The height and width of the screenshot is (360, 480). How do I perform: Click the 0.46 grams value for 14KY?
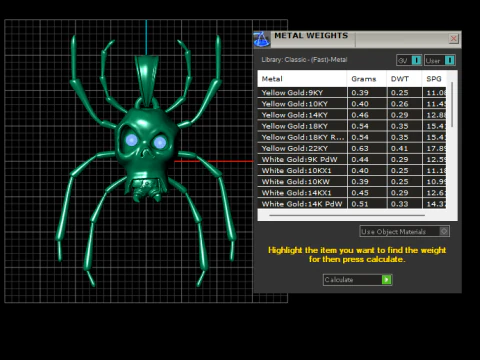(360, 115)
